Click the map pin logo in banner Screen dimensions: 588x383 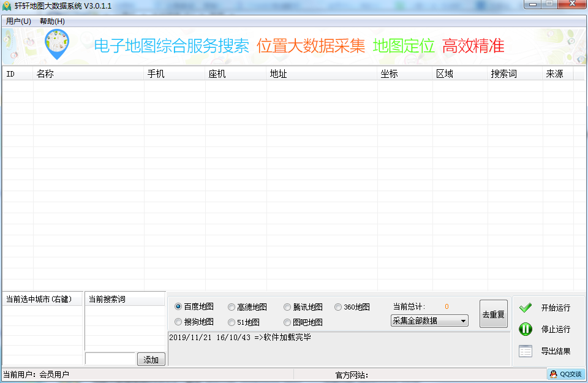click(x=57, y=44)
